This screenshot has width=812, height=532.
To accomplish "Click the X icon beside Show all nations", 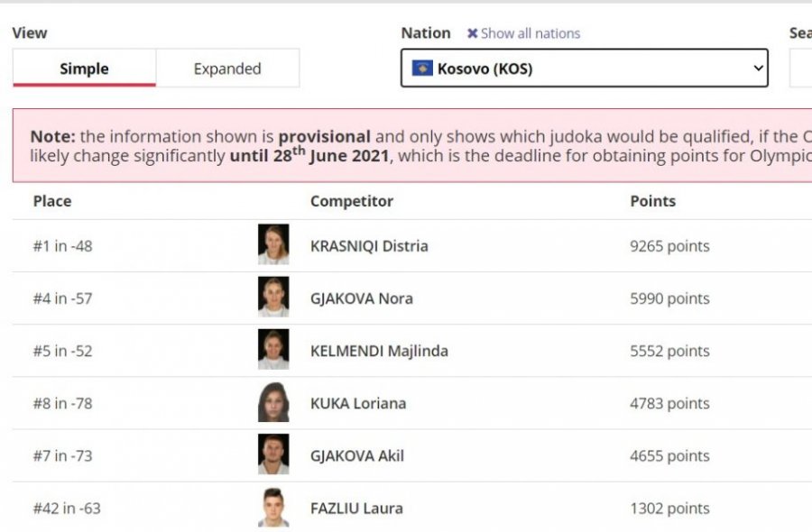I will 472,33.
